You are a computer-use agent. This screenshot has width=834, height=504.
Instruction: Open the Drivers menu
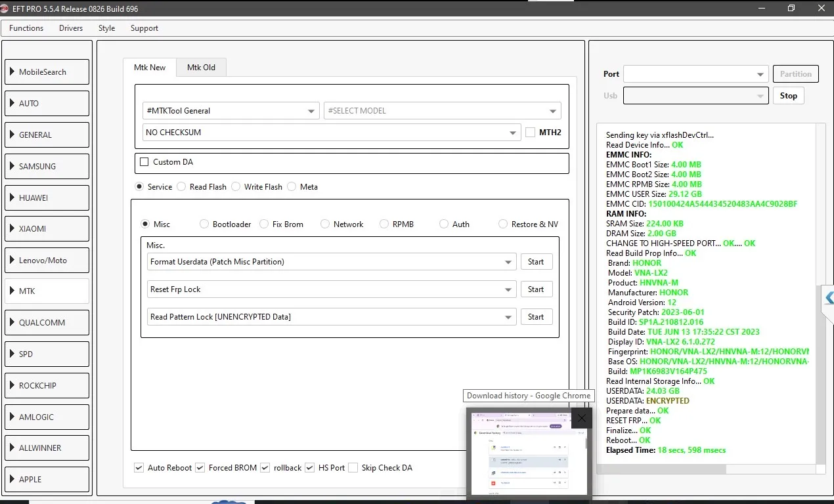(71, 28)
